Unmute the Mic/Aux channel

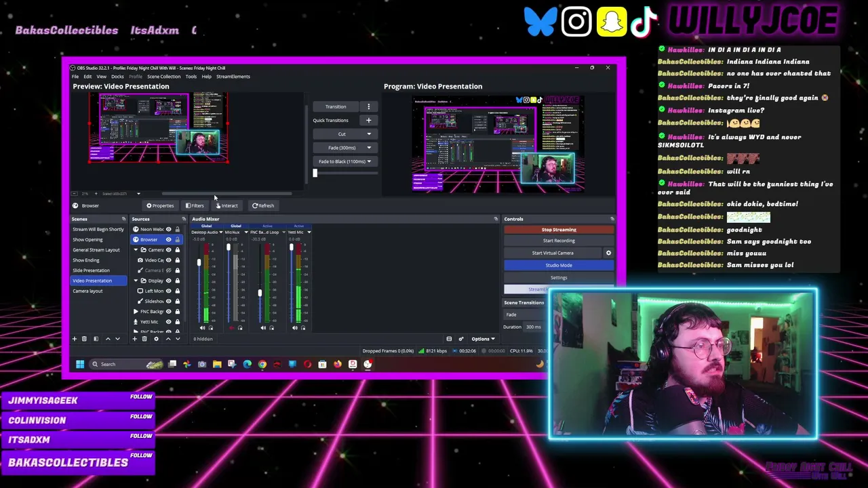[231, 328]
